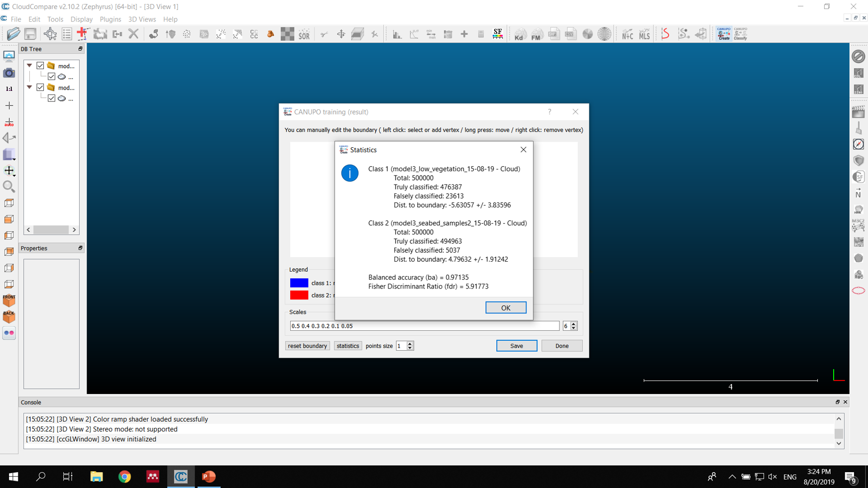Click the CANUPO Create plugin icon
This screenshot has width=868, height=488.
point(724,34)
